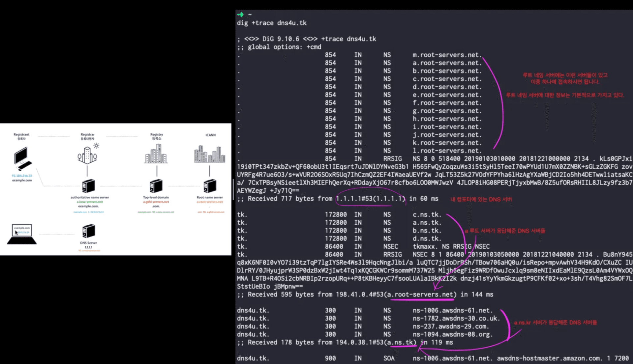The height and width of the screenshot is (364, 633).
Task: Click the green terminal prompt arrow
Action: click(x=240, y=14)
